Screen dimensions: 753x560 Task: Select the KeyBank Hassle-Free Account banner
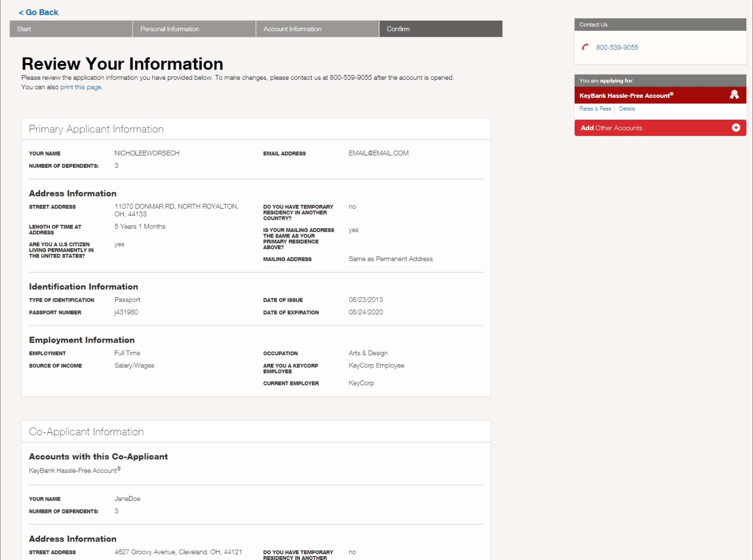660,95
